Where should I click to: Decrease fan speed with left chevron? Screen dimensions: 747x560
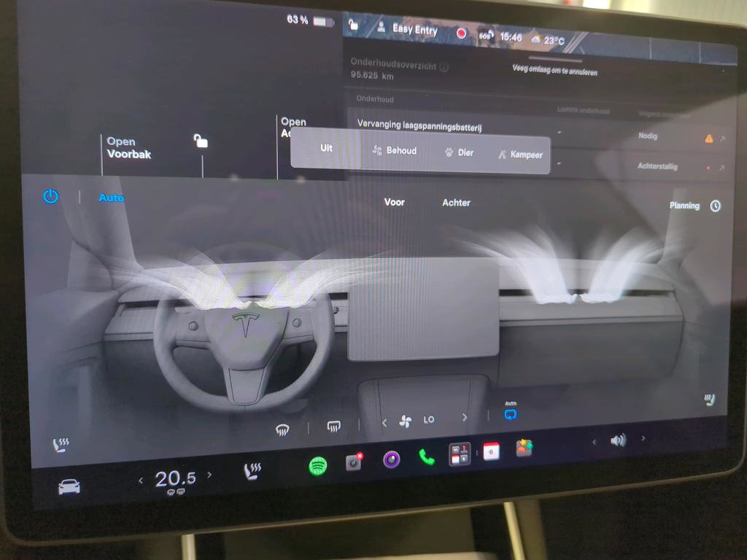coord(384,422)
